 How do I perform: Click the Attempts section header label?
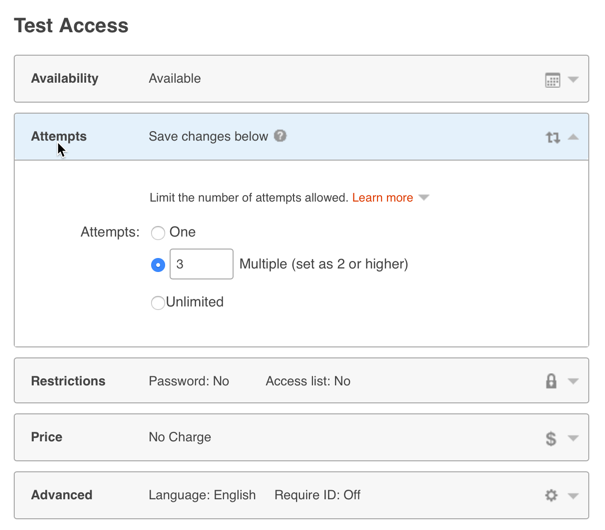59,137
